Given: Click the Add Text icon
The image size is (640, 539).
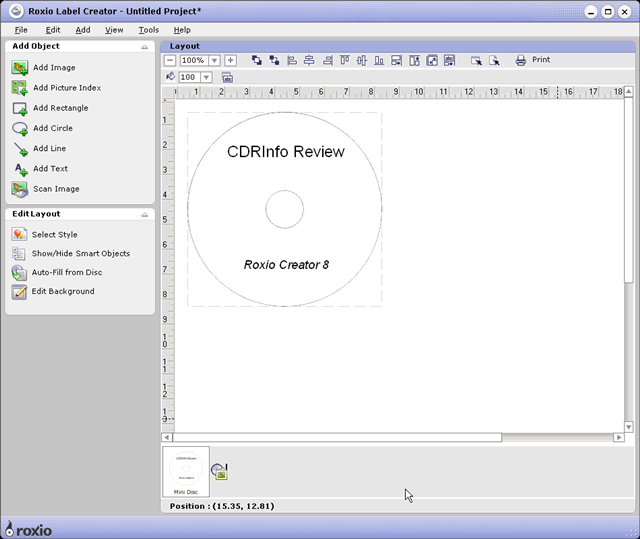Looking at the screenshot, I should 20,169.
